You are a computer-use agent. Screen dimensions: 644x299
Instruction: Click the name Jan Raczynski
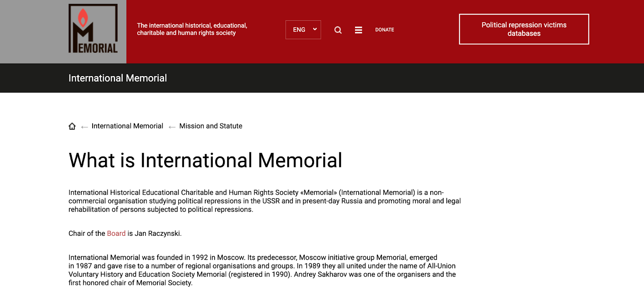(157, 233)
